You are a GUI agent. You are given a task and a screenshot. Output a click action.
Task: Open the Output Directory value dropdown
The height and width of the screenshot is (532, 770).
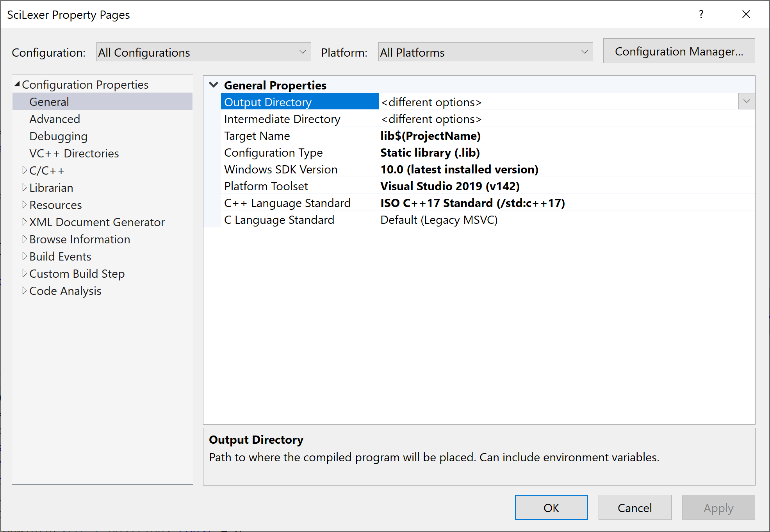pos(745,101)
